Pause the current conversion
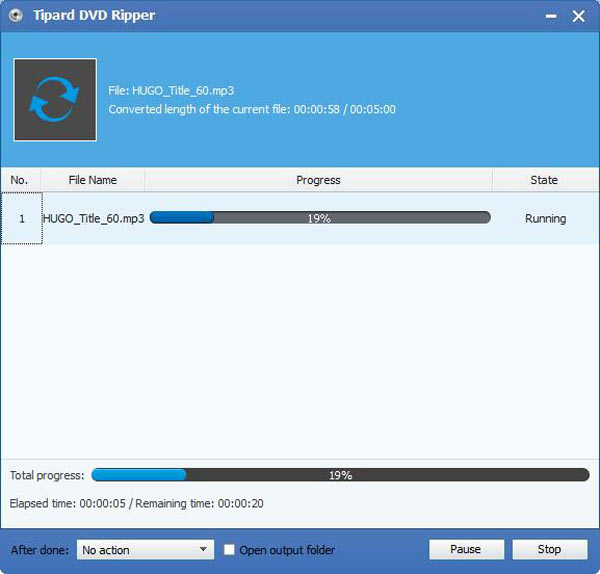Viewport: 600px width, 574px height. pos(466,550)
